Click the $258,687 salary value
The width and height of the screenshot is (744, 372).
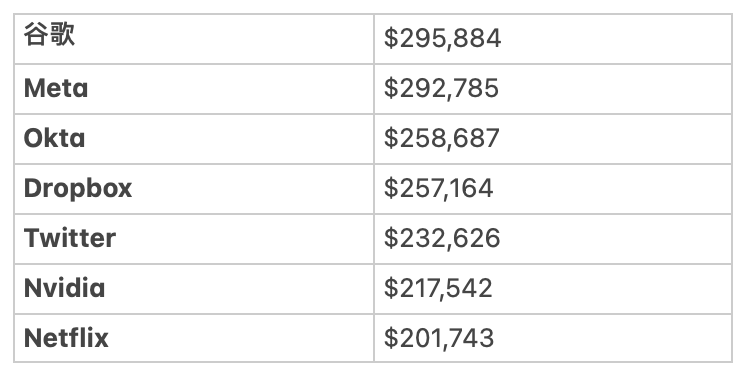click(441, 139)
